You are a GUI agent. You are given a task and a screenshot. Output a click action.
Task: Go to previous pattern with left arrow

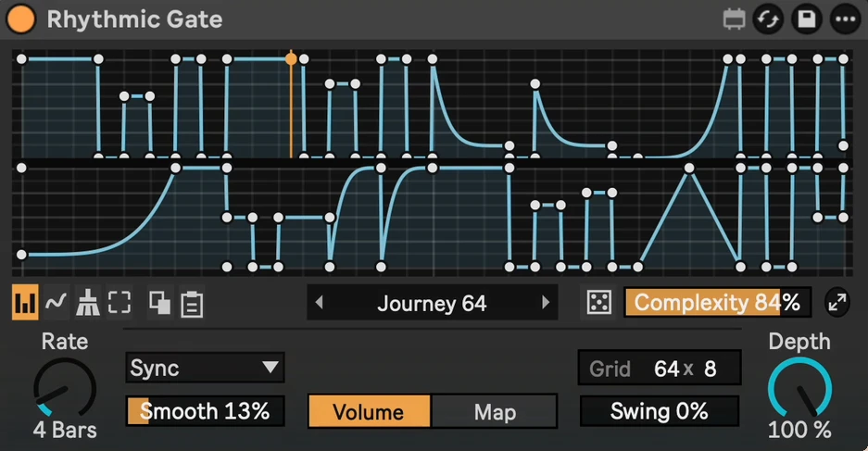[x=319, y=302]
